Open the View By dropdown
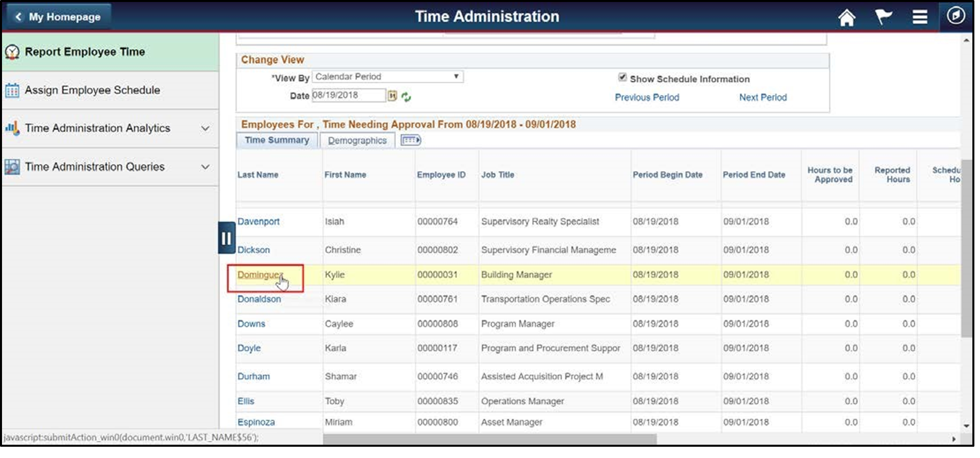 point(387,76)
